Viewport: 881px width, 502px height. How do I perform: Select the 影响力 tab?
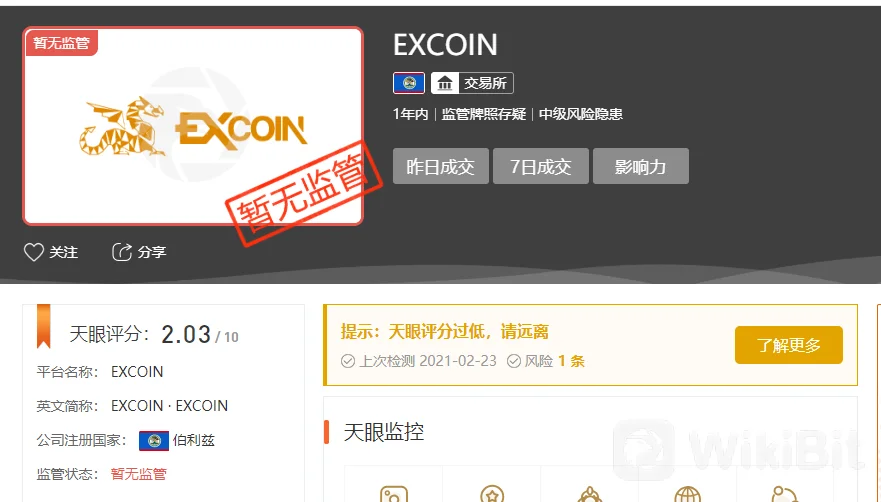(641, 166)
